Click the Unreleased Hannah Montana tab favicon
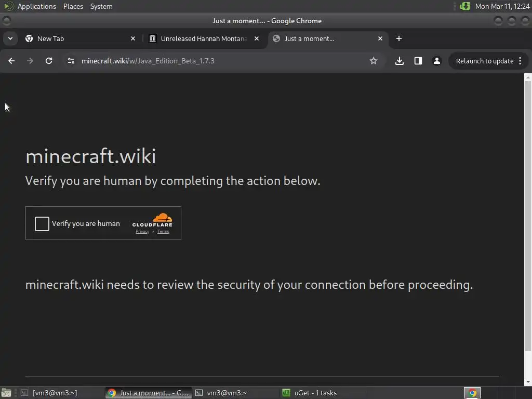The height and width of the screenshot is (399, 532). click(x=153, y=38)
